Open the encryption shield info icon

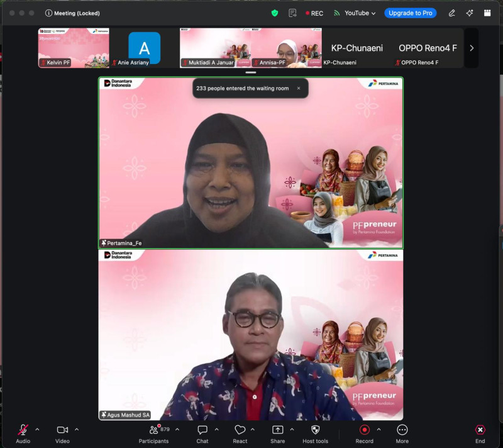pos(275,13)
